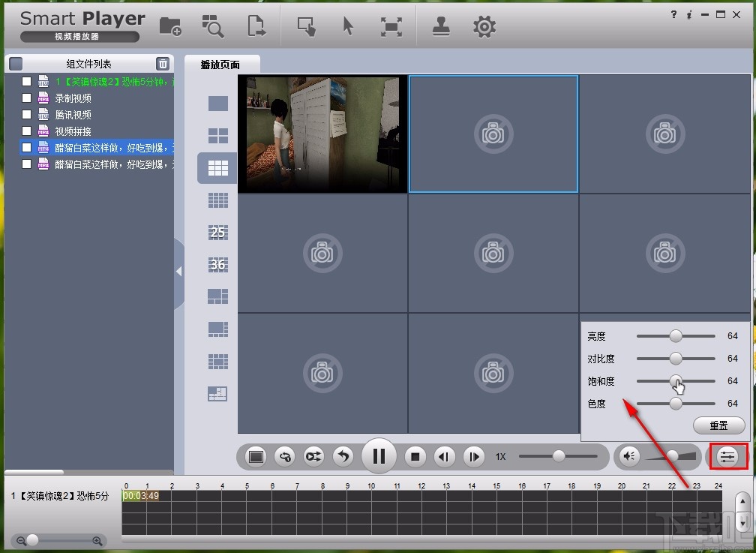This screenshot has width=756, height=553.
Task: Select the arrow cursor tool
Action: (x=348, y=26)
